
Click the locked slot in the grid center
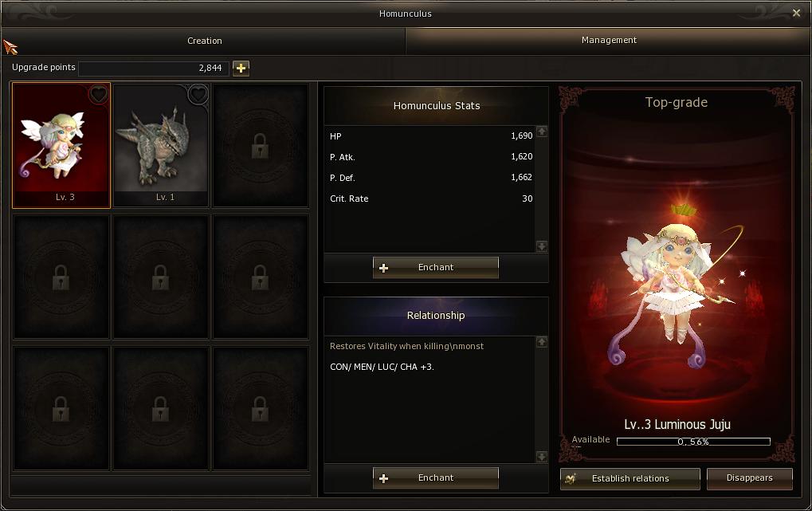point(161,277)
